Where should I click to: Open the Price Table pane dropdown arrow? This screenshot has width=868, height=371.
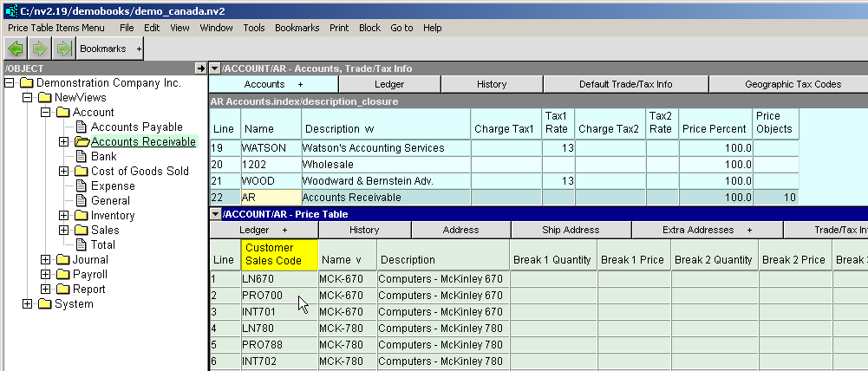[215, 214]
